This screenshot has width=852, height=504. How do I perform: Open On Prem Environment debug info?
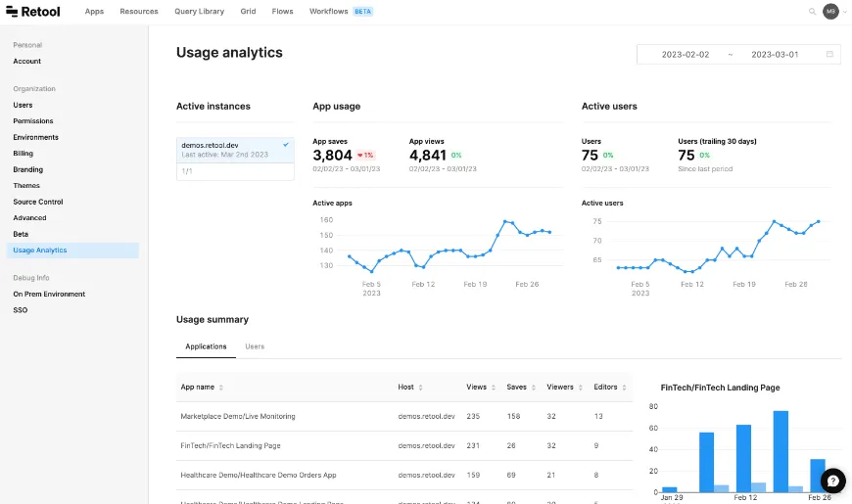tap(49, 294)
